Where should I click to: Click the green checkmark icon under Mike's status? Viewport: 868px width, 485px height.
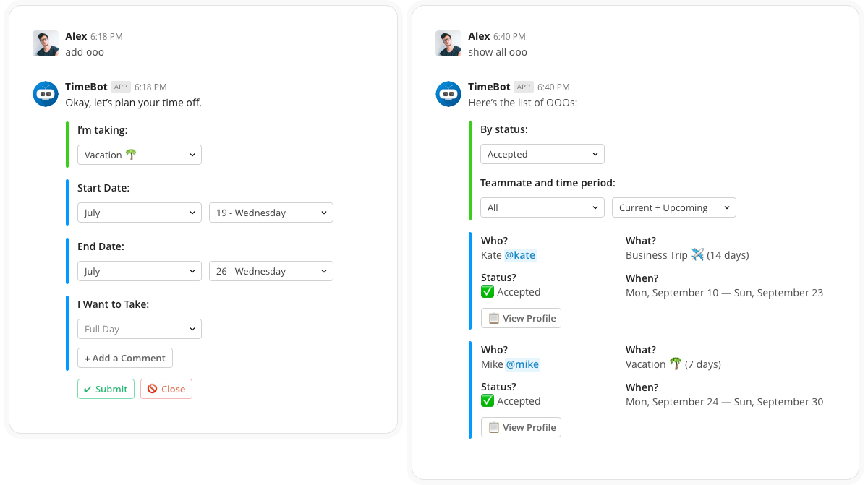(x=488, y=401)
